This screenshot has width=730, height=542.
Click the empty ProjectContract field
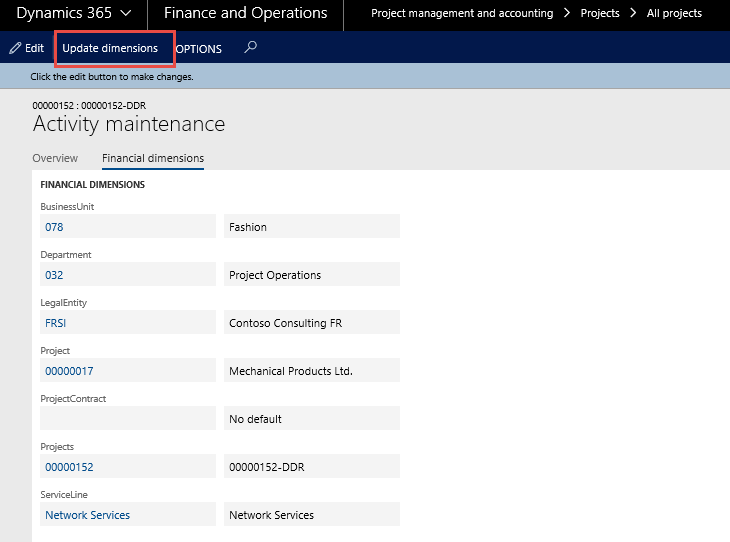(127, 419)
